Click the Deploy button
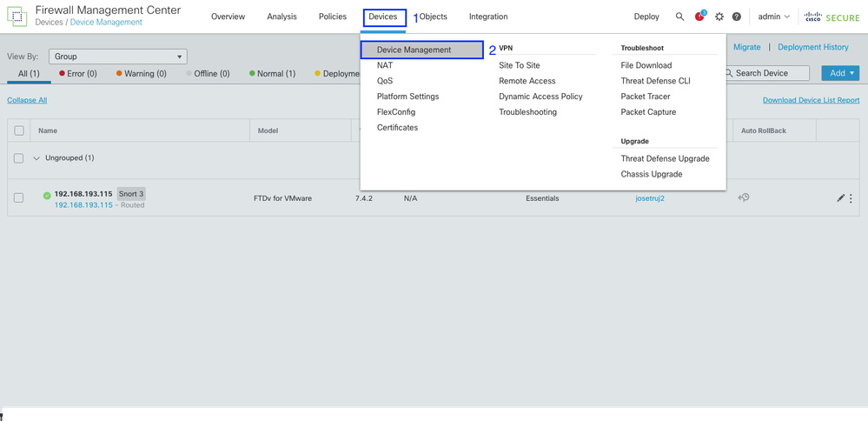This screenshot has width=868, height=421. tap(646, 17)
